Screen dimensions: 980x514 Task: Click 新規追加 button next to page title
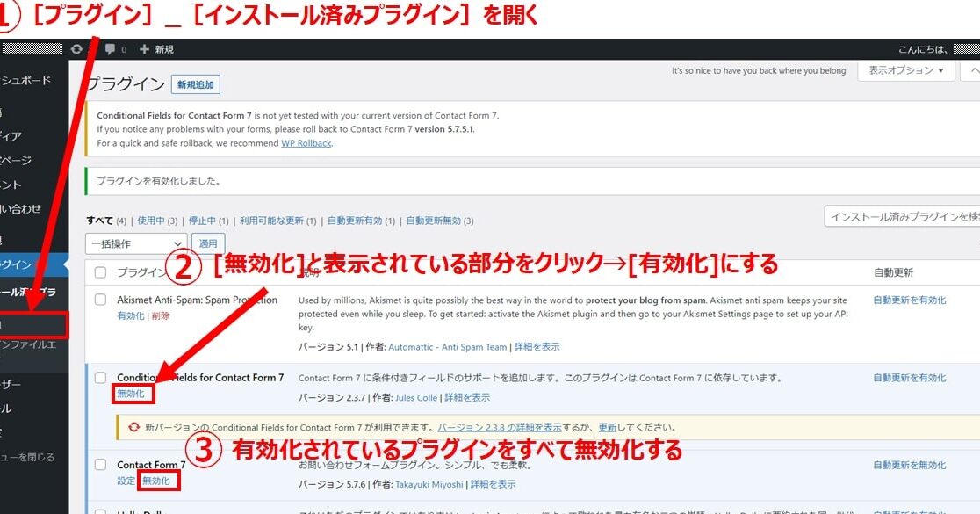[x=196, y=84]
